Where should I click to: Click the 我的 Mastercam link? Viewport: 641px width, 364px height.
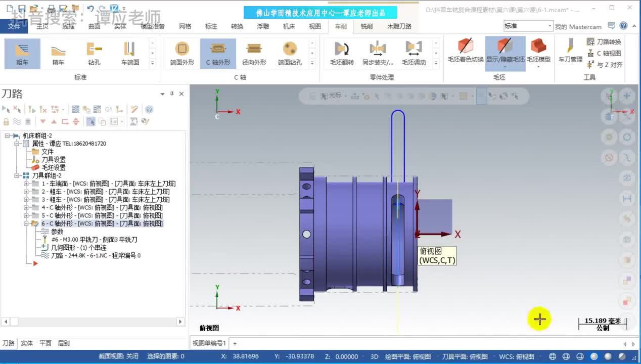click(578, 27)
